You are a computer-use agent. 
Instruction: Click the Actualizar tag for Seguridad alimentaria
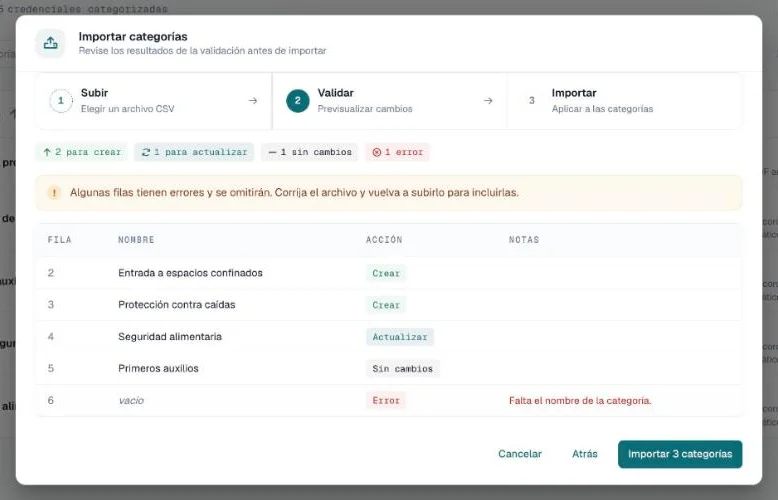point(400,337)
